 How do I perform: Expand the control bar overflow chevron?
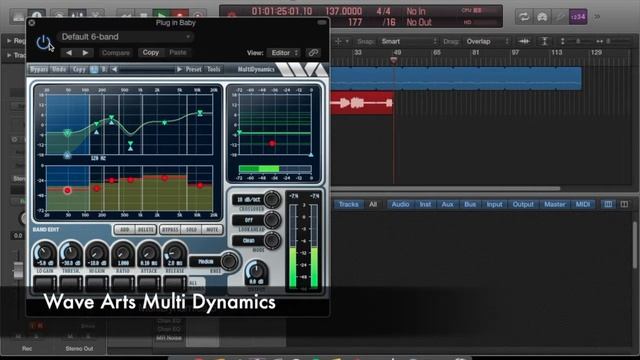click(597, 17)
